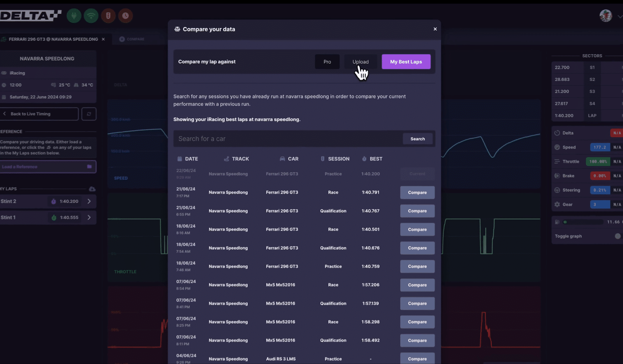Click the stopwatch icon beside Stint 1
The height and width of the screenshot is (364, 623).
54,218
